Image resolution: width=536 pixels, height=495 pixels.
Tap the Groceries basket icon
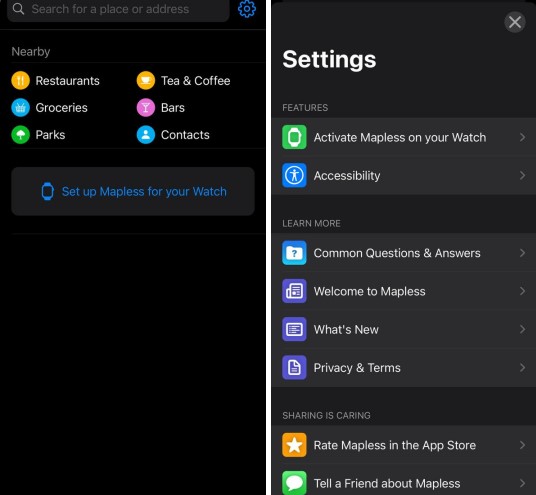[21, 108]
